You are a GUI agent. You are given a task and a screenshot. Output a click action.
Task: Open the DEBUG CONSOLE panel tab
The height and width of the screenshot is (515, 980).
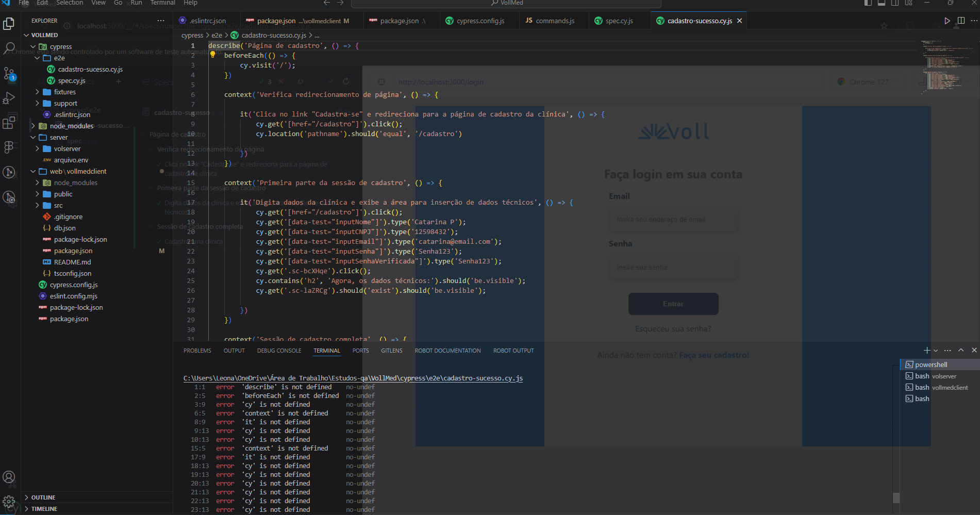(x=279, y=351)
